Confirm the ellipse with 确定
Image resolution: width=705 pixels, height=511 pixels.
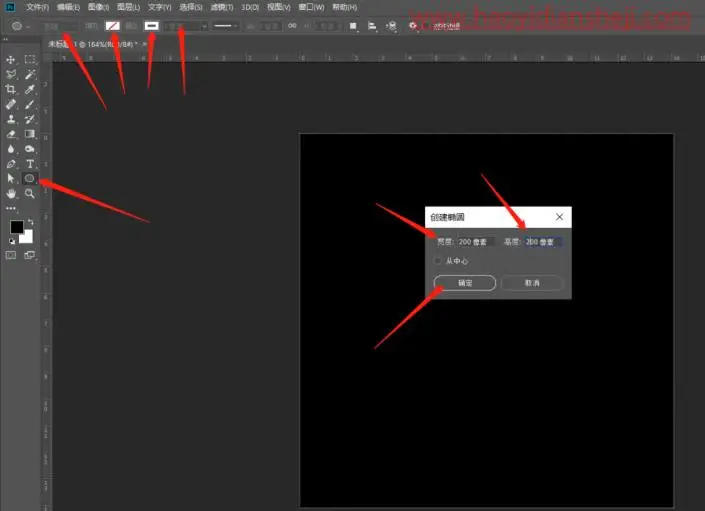point(465,283)
